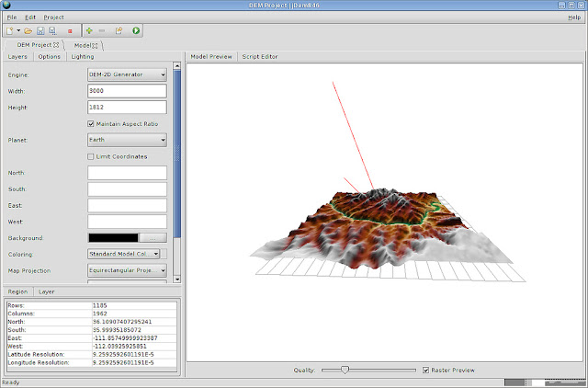Add a layer with the green plus icon

(89, 30)
